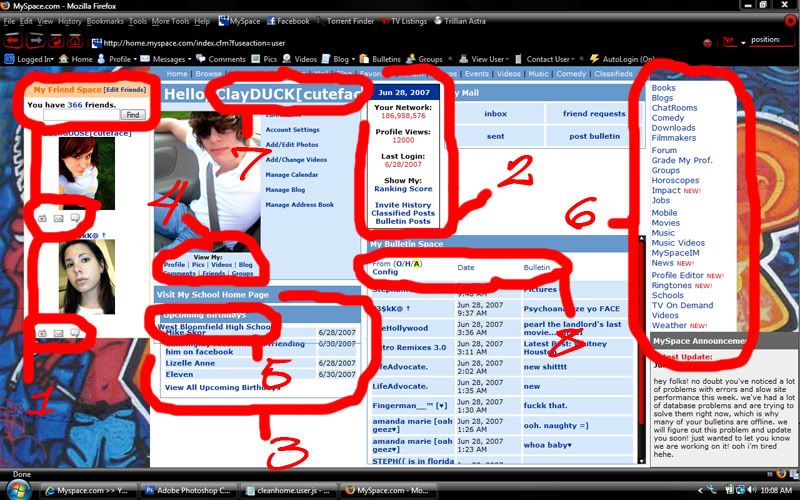The image size is (800, 500).
Task: Open the Trillian Astra bookmark
Action: [x=460, y=21]
